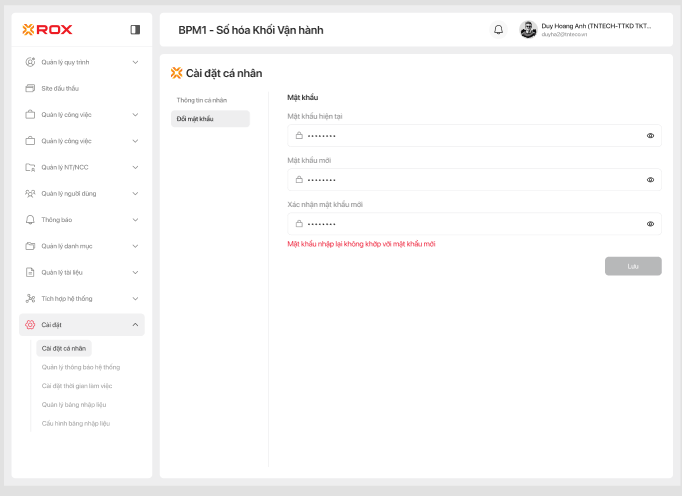Show the current password with eye icon
The image size is (682, 496).
click(x=650, y=135)
